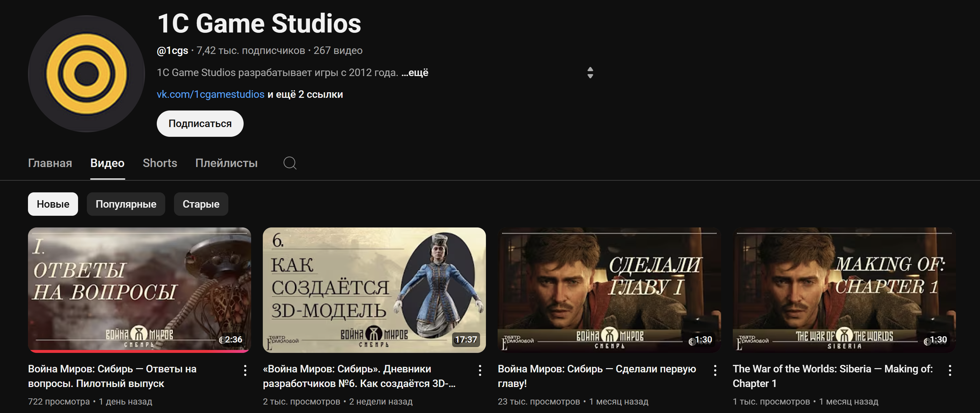Click title 'Война Миров: Сибирь — Сделали первую главу!'
Screen dimensions: 980x413
pos(597,376)
